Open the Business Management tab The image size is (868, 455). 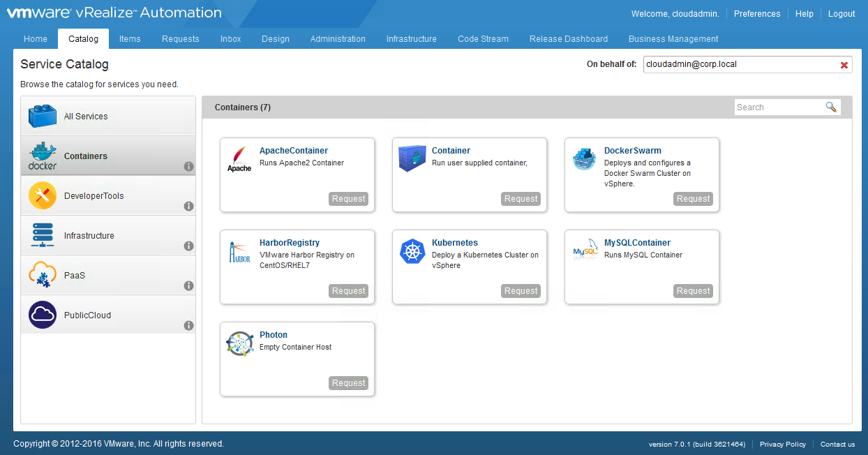[x=673, y=39]
